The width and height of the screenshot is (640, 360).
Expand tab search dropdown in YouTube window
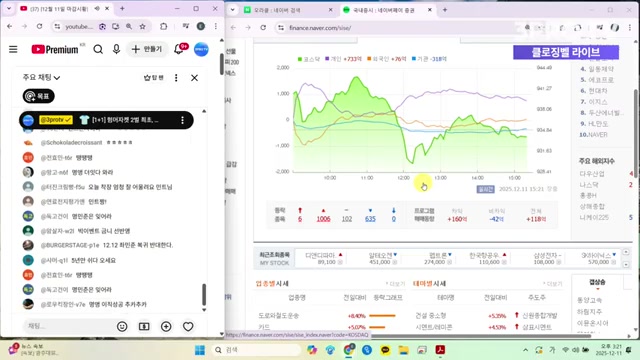[x=9, y=8]
